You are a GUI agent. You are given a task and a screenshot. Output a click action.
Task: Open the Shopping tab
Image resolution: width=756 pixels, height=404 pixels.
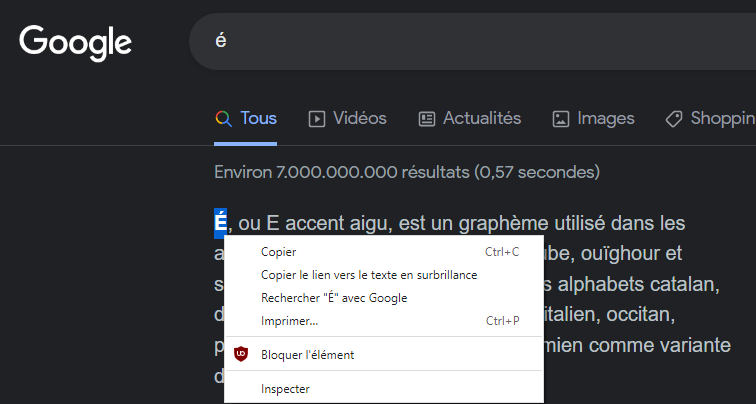tap(711, 119)
